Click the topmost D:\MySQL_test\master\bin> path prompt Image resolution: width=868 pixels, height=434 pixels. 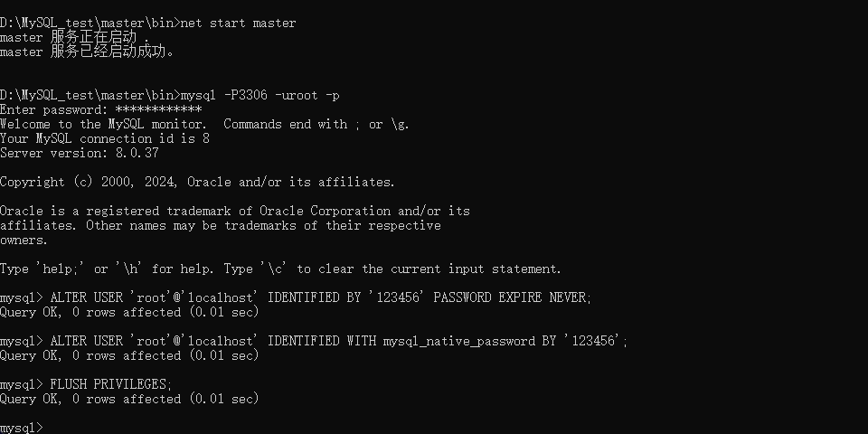(x=89, y=23)
